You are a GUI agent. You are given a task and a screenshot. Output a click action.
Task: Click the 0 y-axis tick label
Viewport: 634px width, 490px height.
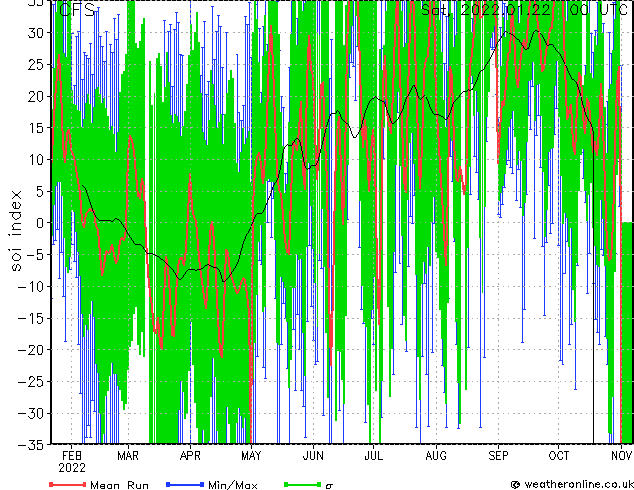click(x=40, y=223)
